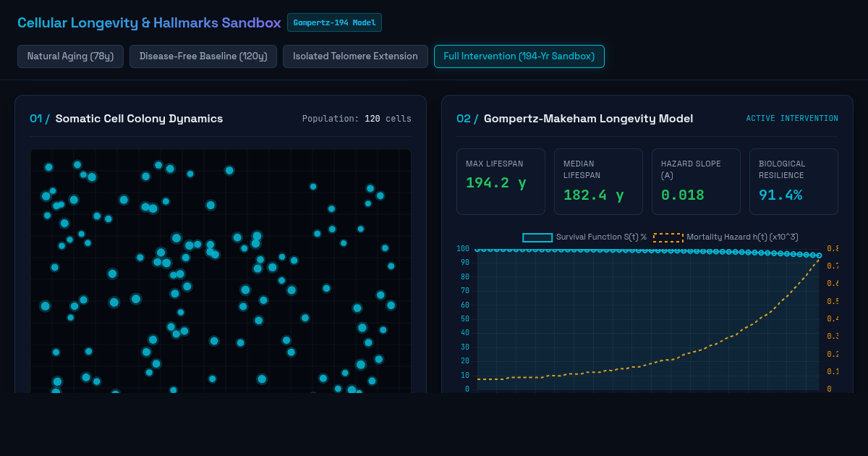Click the 02 / section number
Viewport: 868px width, 456px height.
467,119
